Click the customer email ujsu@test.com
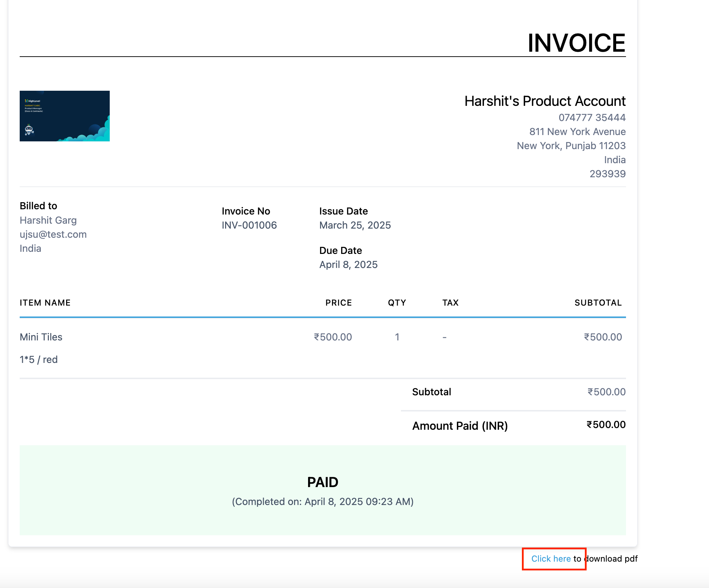The image size is (709, 588). tap(53, 234)
